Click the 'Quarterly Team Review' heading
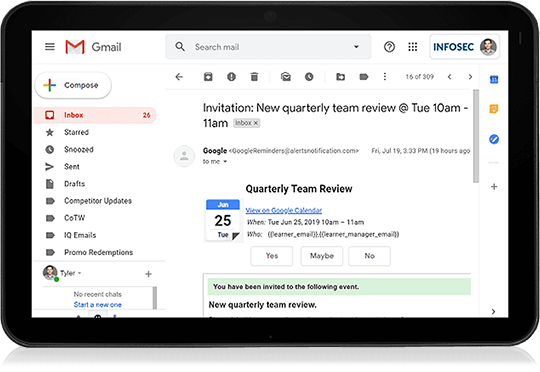 pyautogui.click(x=299, y=189)
